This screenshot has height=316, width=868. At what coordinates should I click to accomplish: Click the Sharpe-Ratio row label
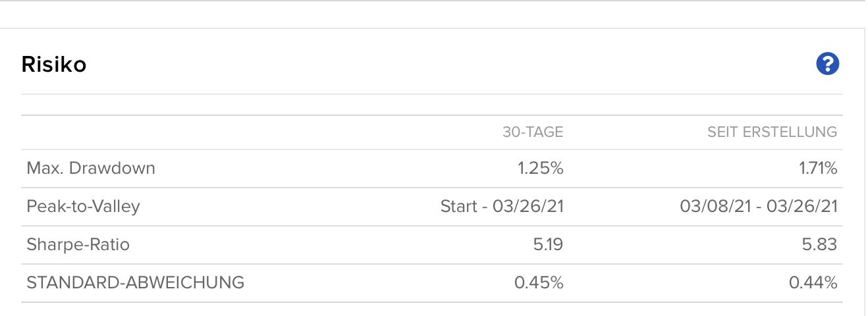click(78, 245)
